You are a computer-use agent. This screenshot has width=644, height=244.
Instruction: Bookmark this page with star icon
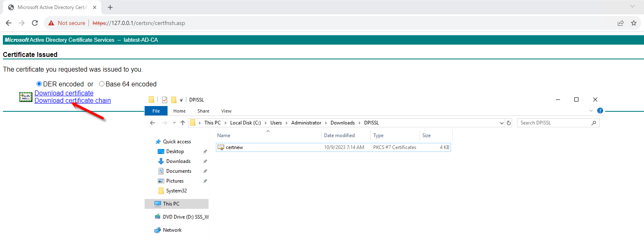coord(634,23)
